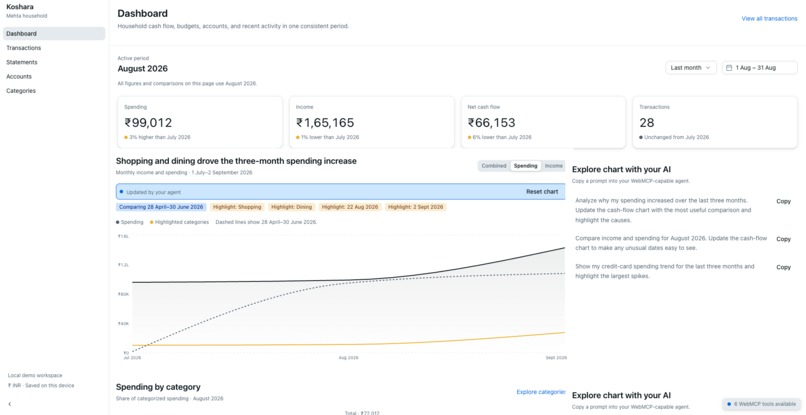Screen dimensions: 806x415
Task: Select the Spending chart tab
Action: (x=525, y=166)
